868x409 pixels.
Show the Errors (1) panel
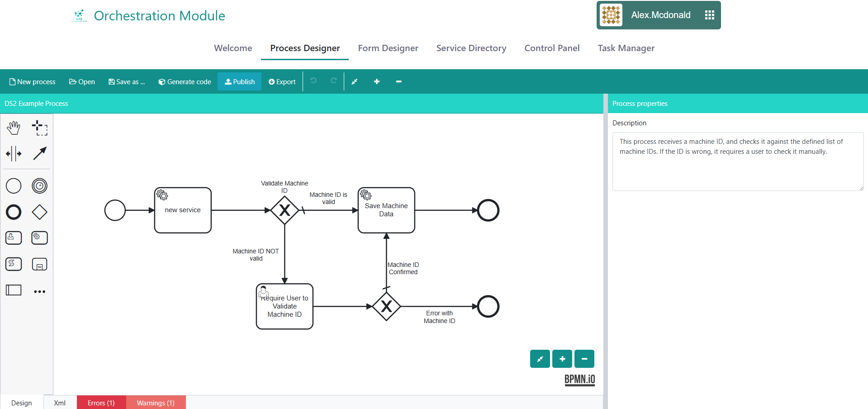(x=101, y=403)
